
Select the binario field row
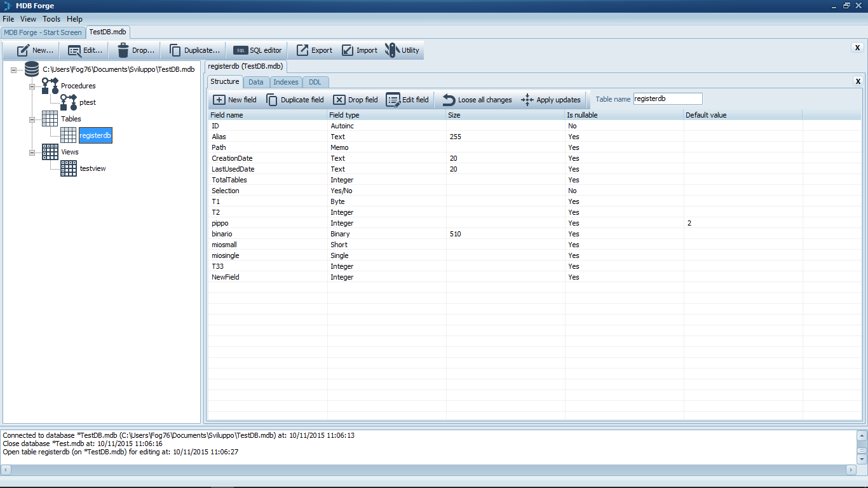[x=534, y=234]
